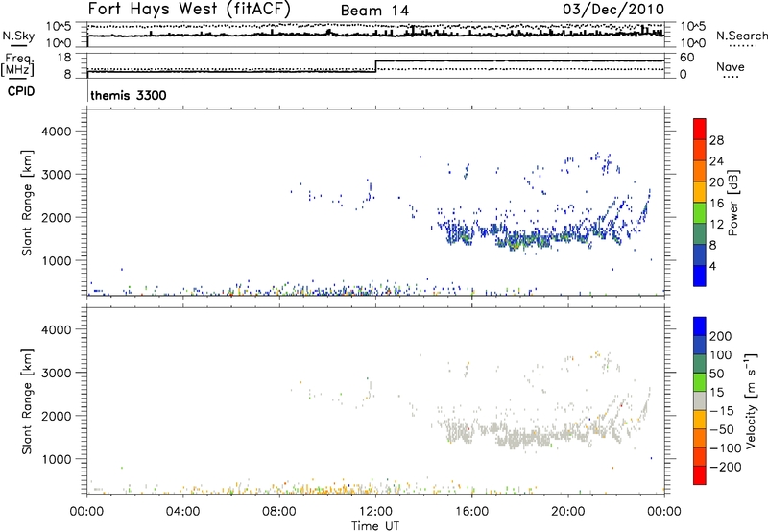Image resolution: width=768 pixels, height=532 pixels.
Task: Pick the gray segment of the velocity colorbar
Action: pos(700,400)
